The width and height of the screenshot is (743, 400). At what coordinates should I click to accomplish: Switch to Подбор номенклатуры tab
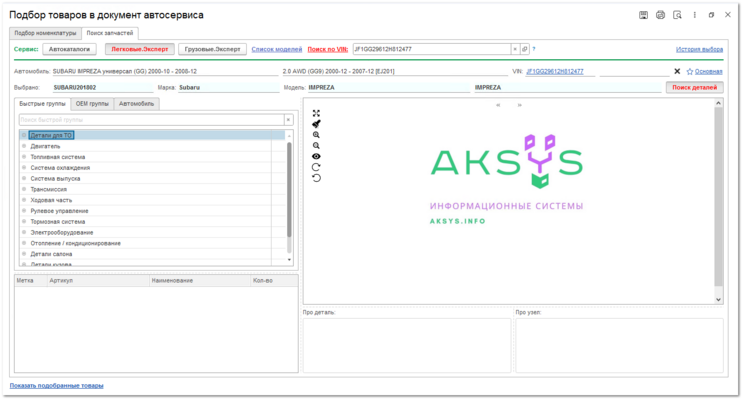[x=45, y=33]
